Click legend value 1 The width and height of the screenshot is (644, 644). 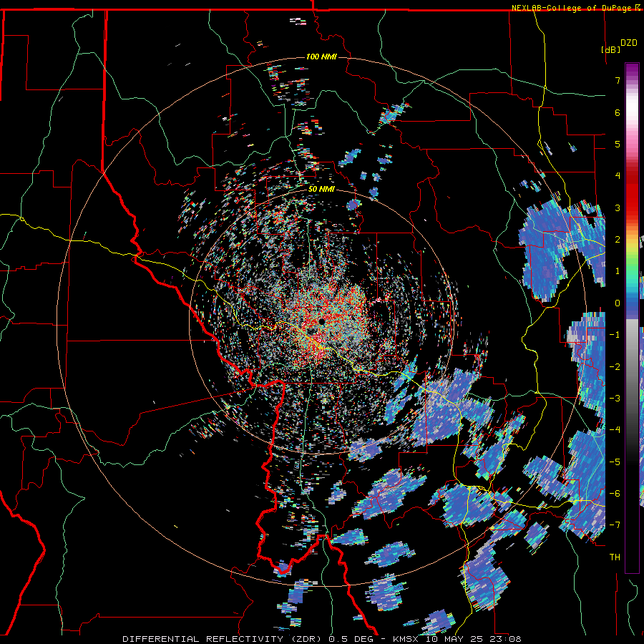point(618,271)
